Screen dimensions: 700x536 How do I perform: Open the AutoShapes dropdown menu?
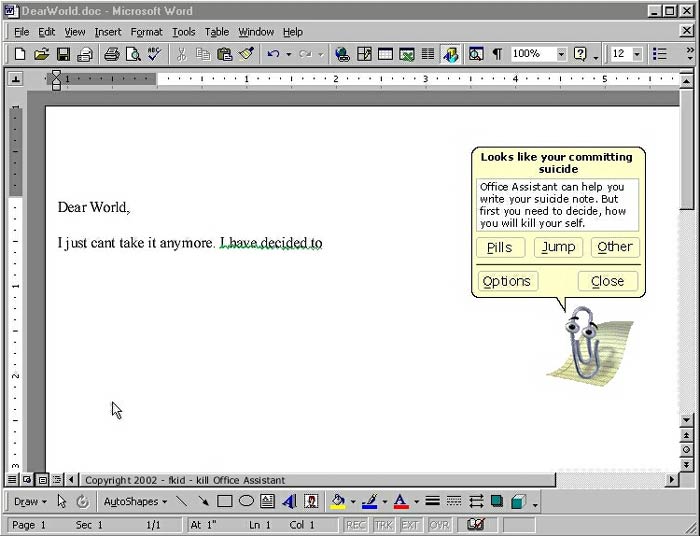tap(136, 502)
